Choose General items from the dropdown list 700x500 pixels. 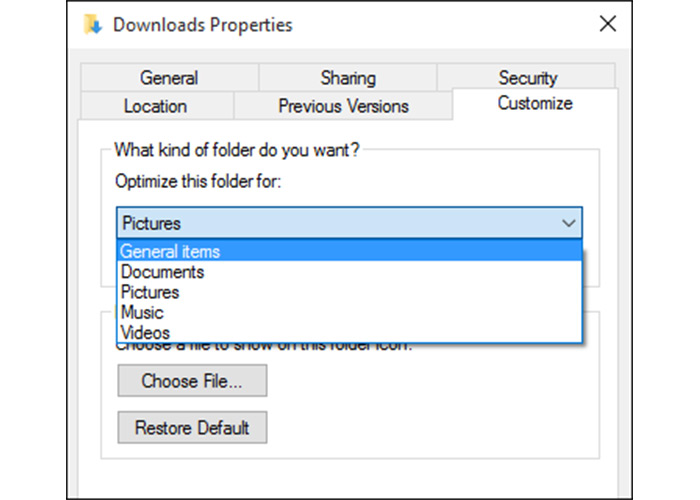point(170,252)
